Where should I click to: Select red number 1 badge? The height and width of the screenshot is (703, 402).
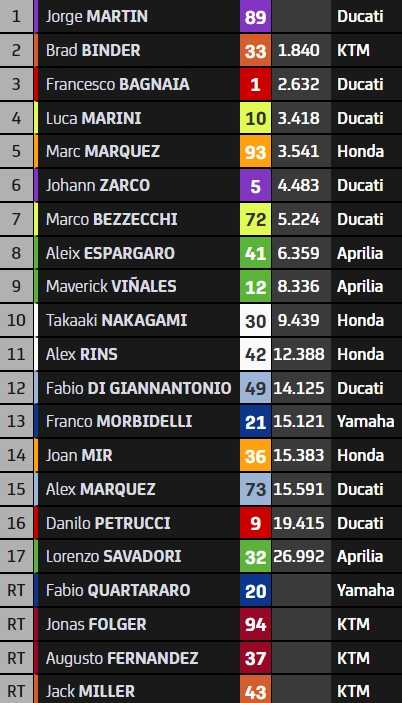pyautogui.click(x=255, y=84)
